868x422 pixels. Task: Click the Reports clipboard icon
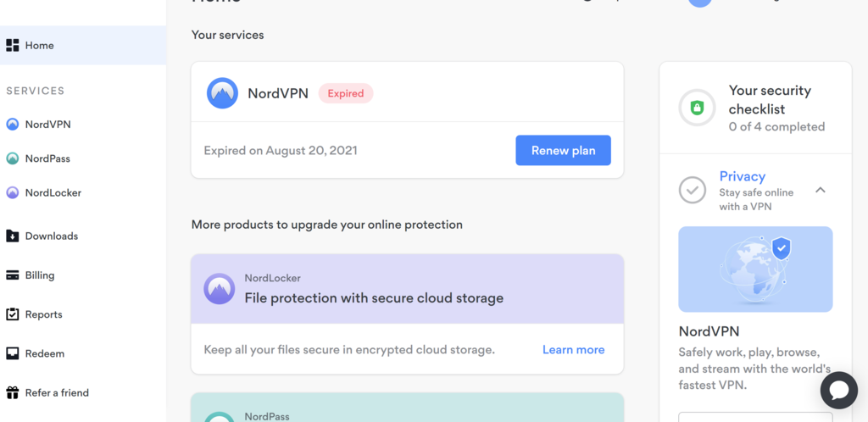(x=12, y=314)
